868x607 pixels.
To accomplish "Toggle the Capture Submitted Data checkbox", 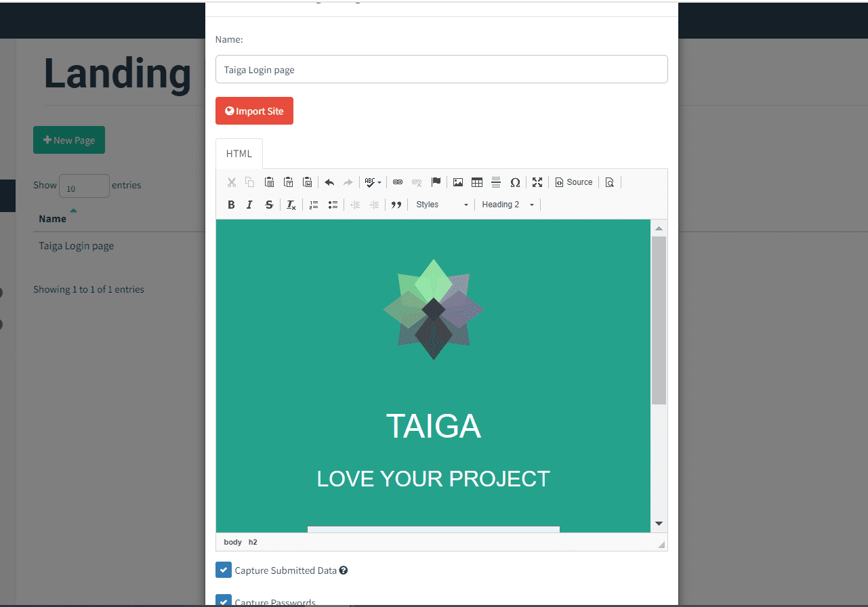I will coord(224,570).
